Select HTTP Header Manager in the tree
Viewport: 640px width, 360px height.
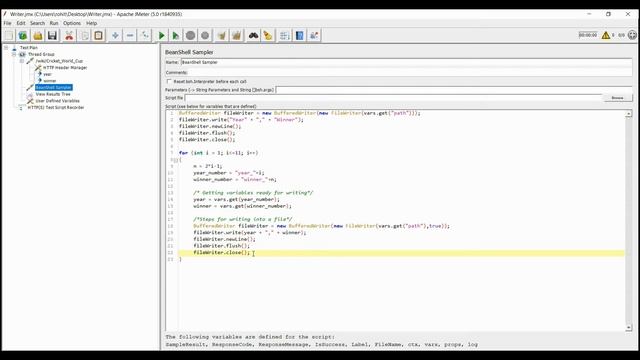[x=65, y=68]
